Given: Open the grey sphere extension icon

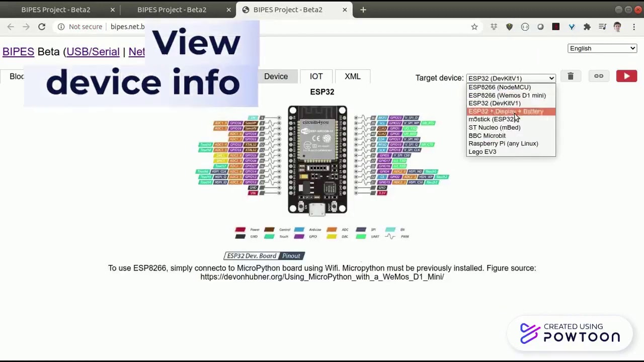Looking at the screenshot, I should click(540, 27).
